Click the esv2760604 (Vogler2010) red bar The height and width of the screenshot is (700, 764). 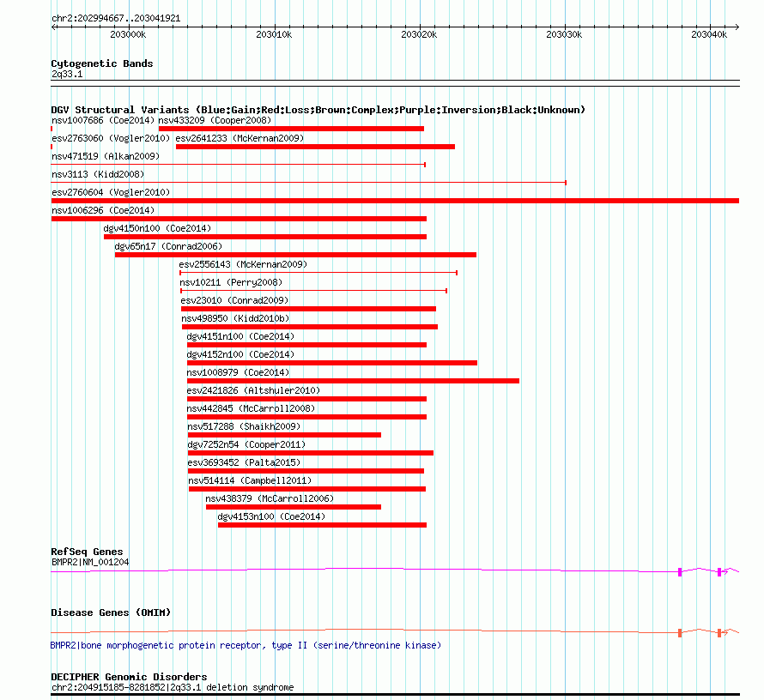point(395,201)
